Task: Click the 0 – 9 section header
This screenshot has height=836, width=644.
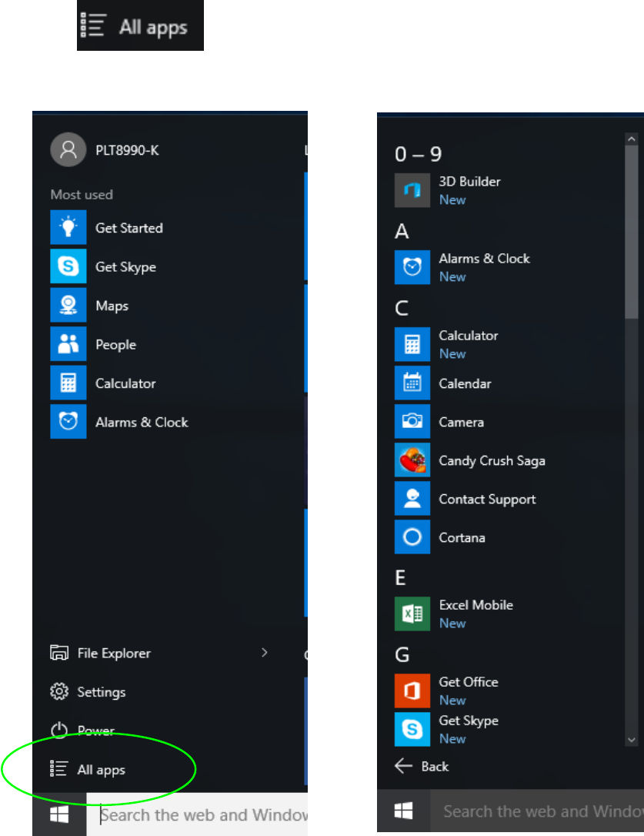Action: 419,154
